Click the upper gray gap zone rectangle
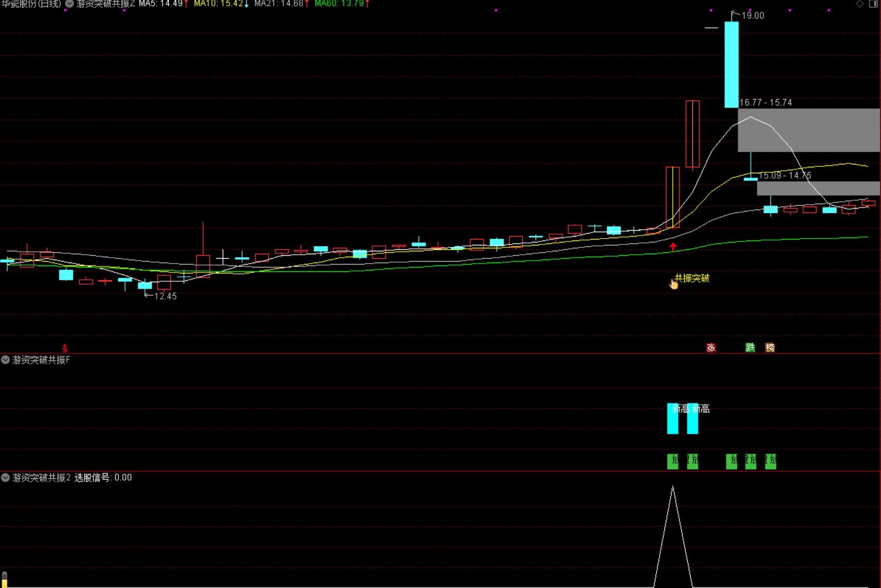The width and height of the screenshot is (881, 588). click(809, 130)
